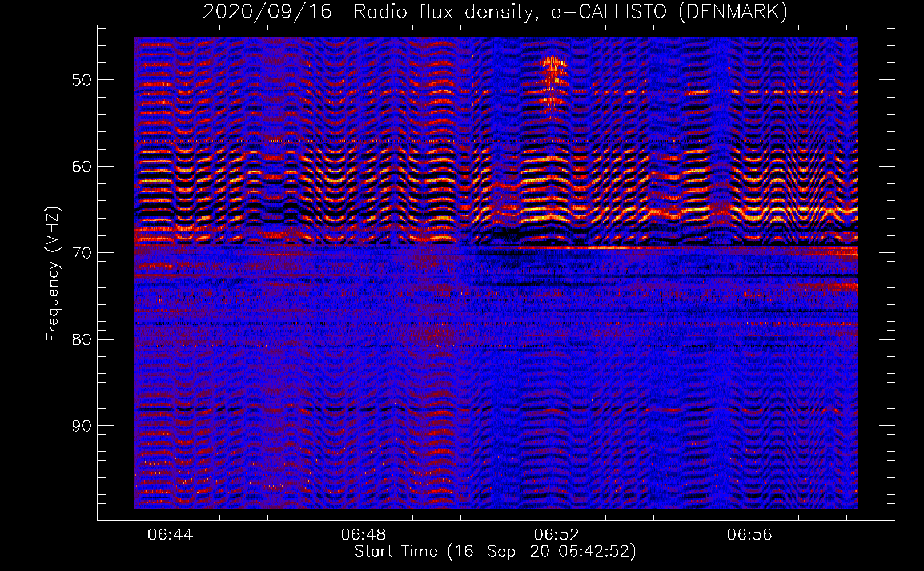This screenshot has height=571, width=924.
Task: Click the 06:48 time tick label
Action: point(363,535)
